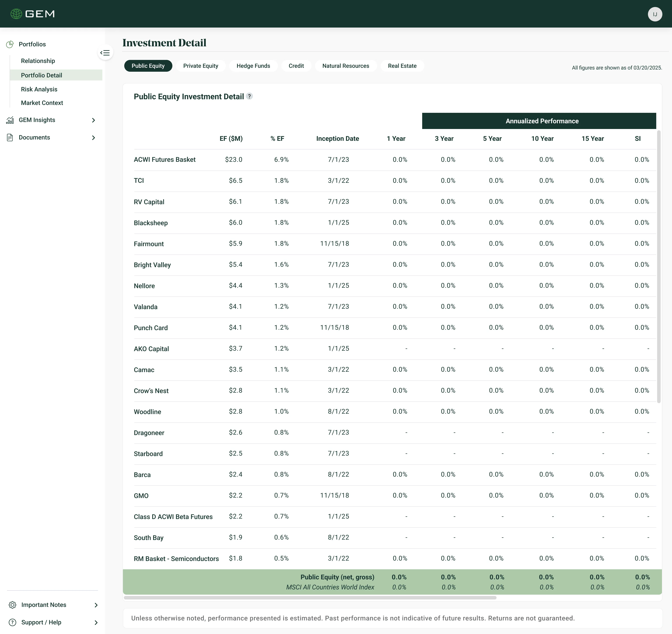The height and width of the screenshot is (634, 672).
Task: Click the Punch Card row name
Action: pyautogui.click(x=151, y=328)
